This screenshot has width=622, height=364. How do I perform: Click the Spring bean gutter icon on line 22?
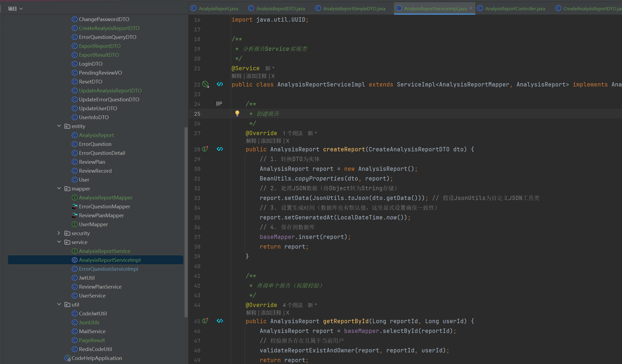coord(206,85)
